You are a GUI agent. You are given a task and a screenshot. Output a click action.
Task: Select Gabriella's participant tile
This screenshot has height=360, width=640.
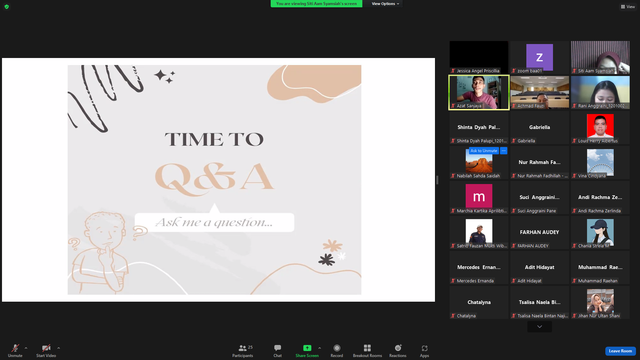540,127
